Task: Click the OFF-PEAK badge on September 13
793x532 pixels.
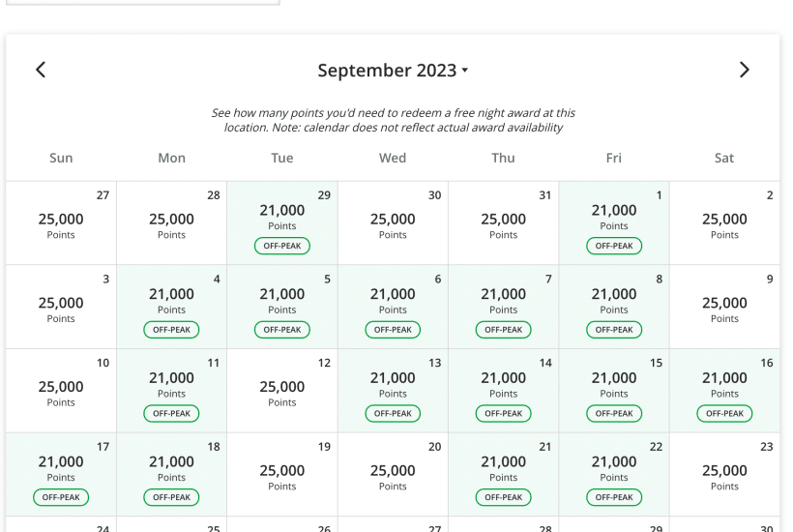Action: (x=393, y=414)
